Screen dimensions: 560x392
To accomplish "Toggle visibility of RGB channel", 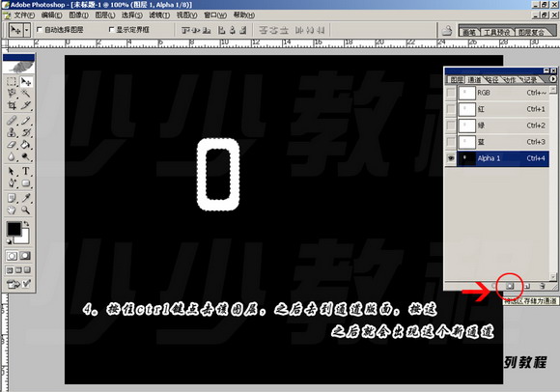I will (x=451, y=93).
